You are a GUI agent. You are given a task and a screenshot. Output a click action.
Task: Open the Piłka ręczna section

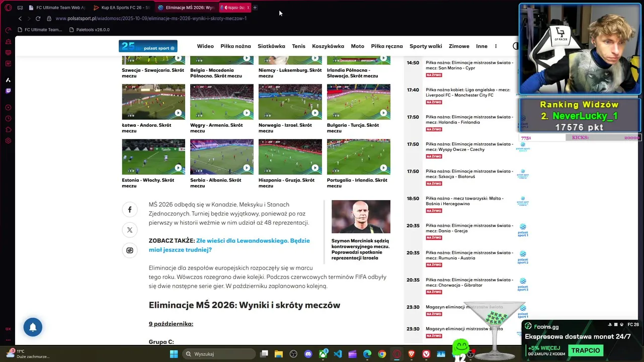pyautogui.click(x=387, y=46)
